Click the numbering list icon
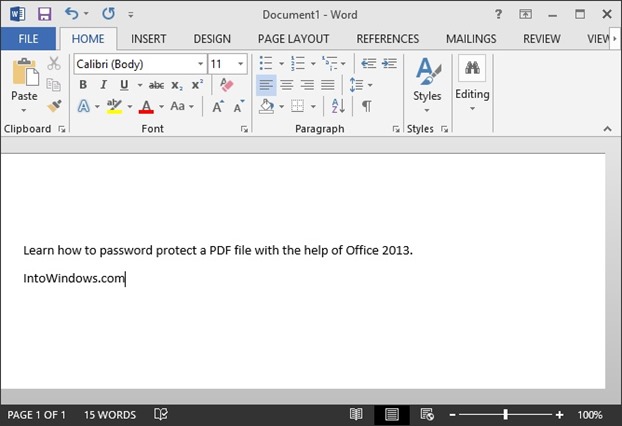Screen dimensions: 622x426 (x=298, y=63)
